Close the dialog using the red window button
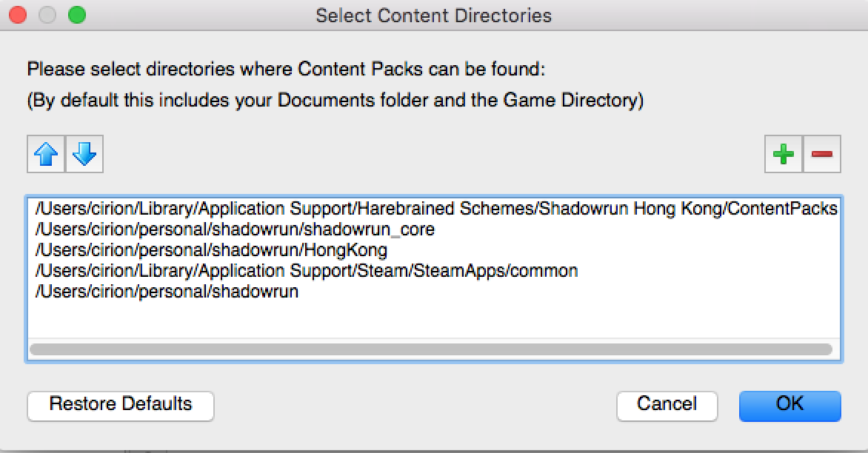Screen dimensions: 868x453 click(x=19, y=15)
